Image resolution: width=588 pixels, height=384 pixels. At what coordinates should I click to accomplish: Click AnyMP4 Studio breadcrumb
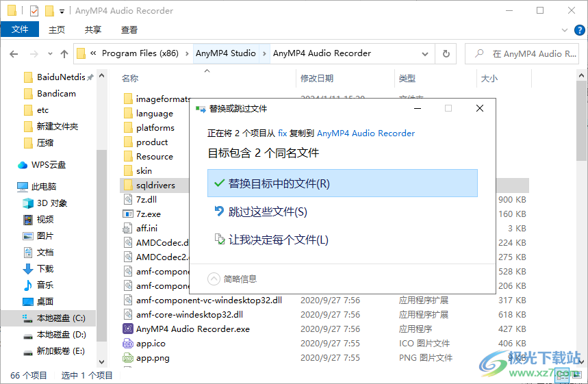click(226, 53)
